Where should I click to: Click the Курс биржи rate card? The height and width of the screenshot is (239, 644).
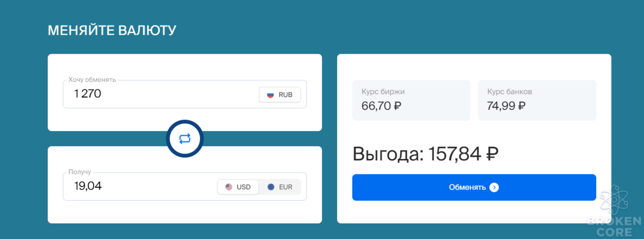[x=411, y=100]
